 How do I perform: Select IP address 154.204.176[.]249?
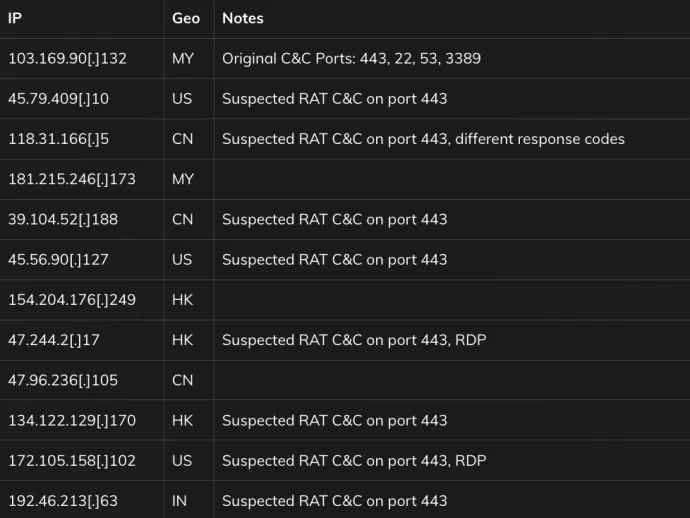(72, 300)
